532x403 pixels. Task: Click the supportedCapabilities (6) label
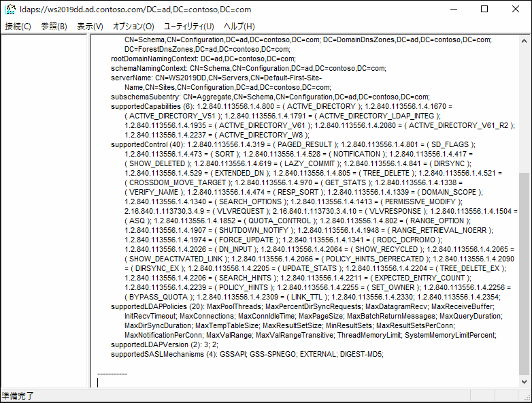[x=152, y=106]
